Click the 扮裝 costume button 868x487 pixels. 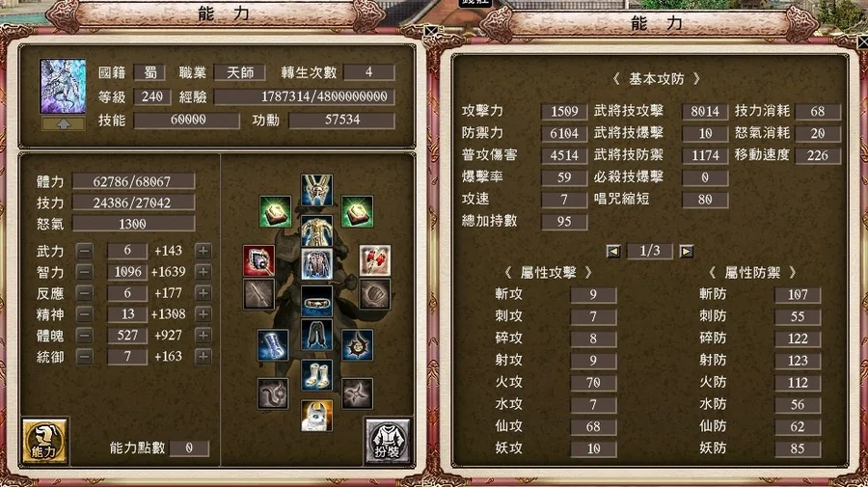387,441
